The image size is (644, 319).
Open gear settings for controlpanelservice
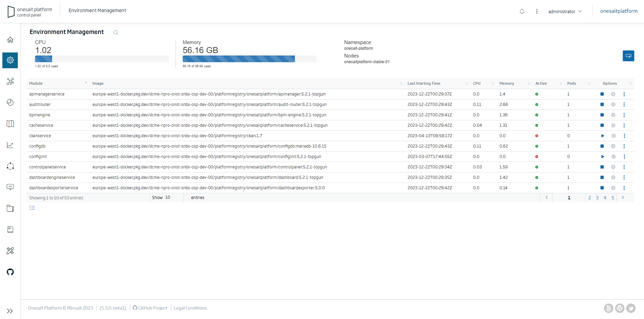point(613,167)
